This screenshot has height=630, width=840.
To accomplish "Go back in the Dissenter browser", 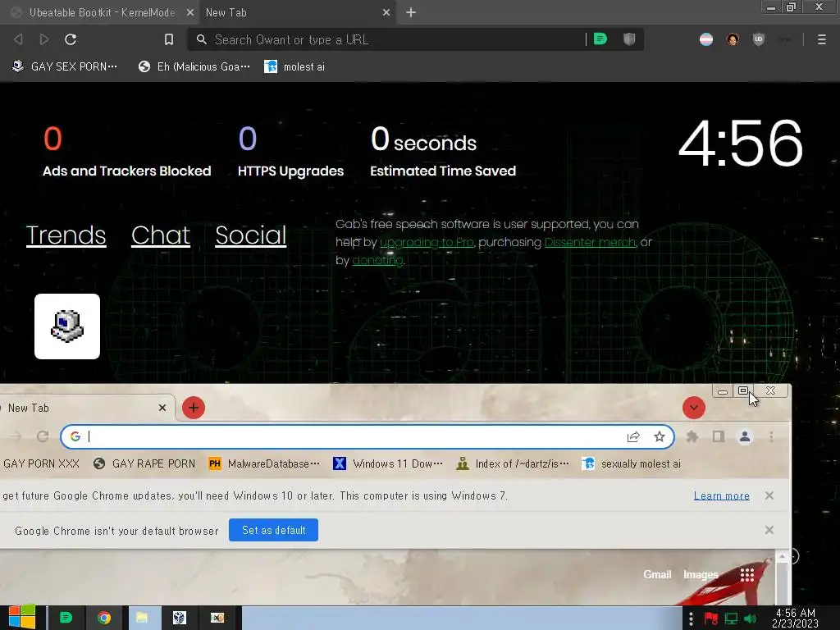I will coord(18,39).
